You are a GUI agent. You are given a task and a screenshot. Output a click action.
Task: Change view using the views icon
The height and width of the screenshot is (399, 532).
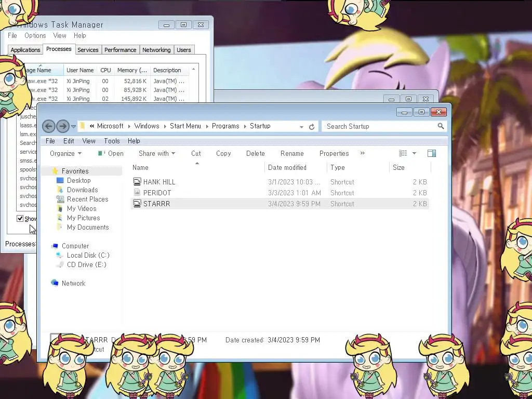pos(403,153)
